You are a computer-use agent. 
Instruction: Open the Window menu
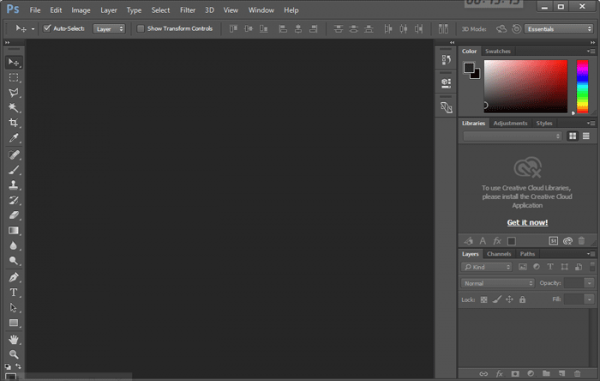point(261,10)
